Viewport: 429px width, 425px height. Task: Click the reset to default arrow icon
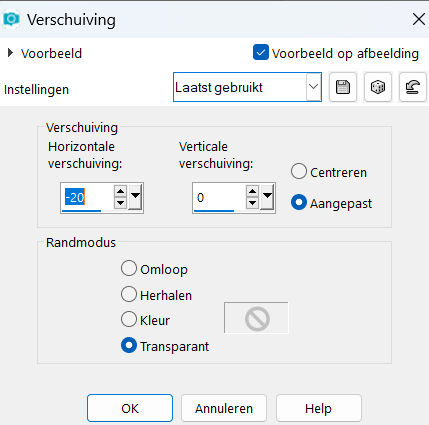pyautogui.click(x=412, y=87)
